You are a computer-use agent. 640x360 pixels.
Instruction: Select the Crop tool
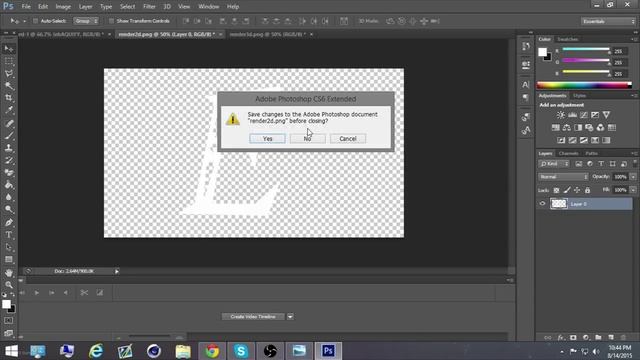pyautogui.click(x=9, y=98)
